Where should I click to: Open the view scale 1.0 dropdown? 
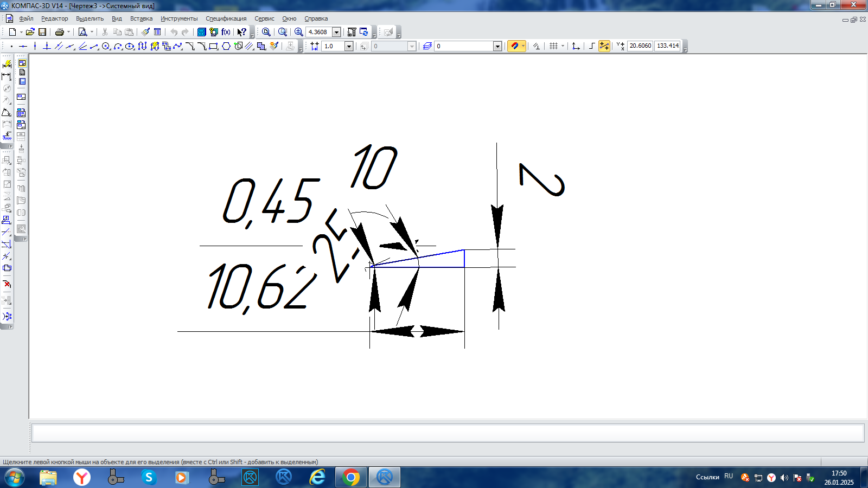(x=349, y=46)
